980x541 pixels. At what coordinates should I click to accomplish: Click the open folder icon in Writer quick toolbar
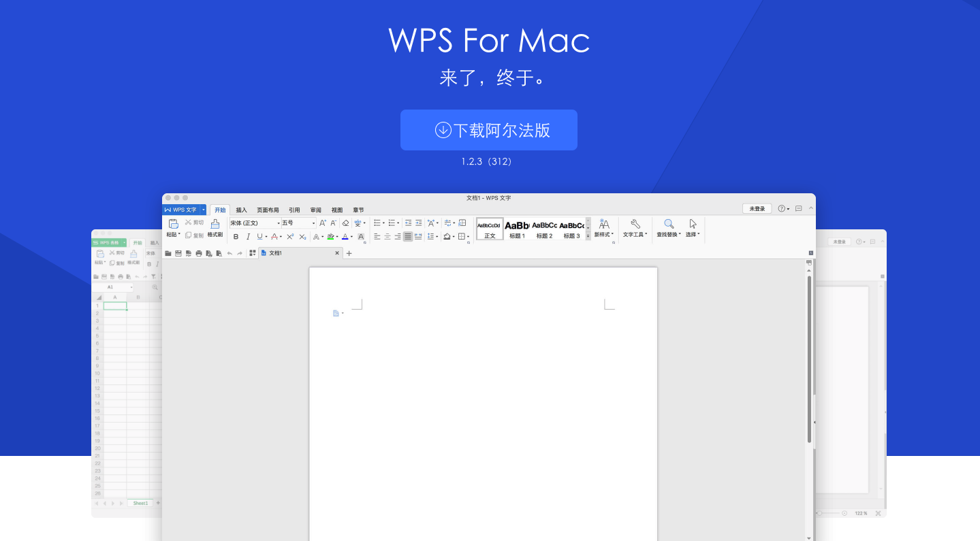tap(168, 253)
